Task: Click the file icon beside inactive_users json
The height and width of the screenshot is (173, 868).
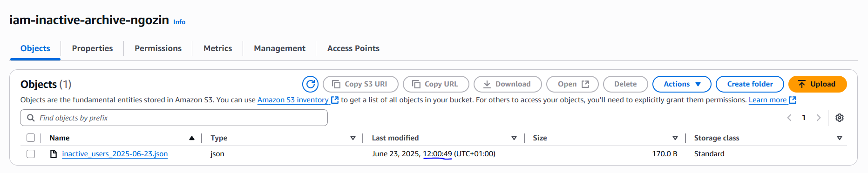Action: click(54, 154)
